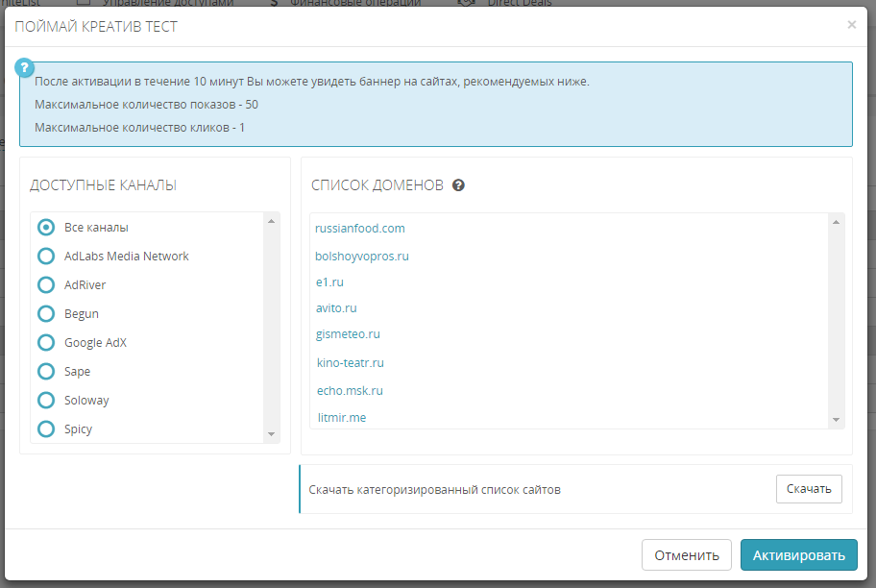Open the kino-teatr.ru domain link
The height and width of the screenshot is (588, 876).
[351, 363]
